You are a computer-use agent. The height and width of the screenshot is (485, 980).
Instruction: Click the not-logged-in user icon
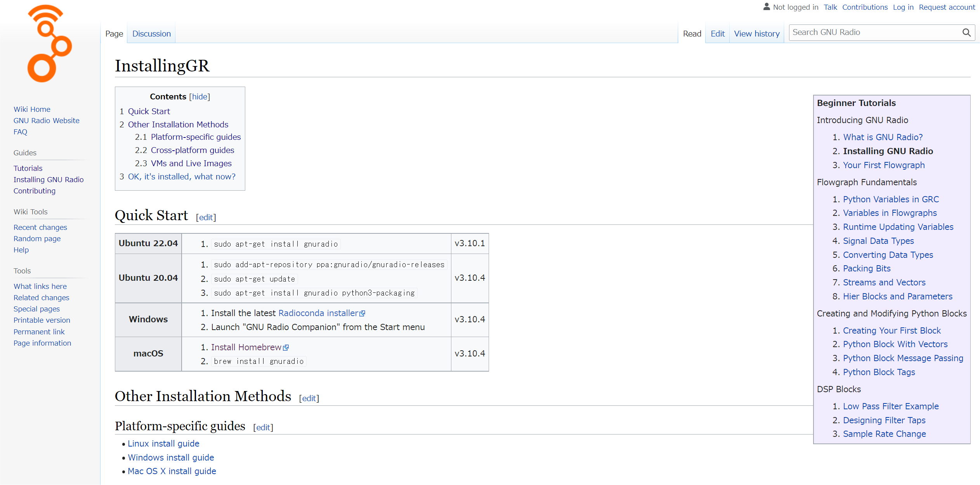(x=766, y=7)
